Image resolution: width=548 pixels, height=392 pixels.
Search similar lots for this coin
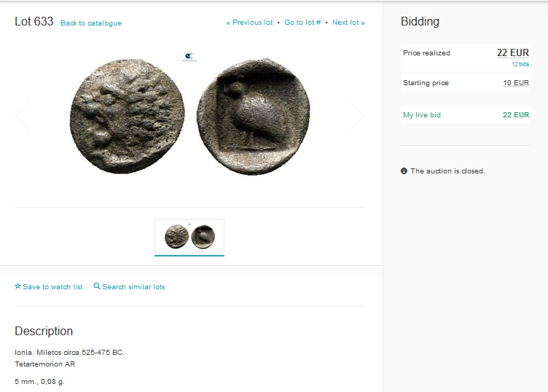click(x=129, y=286)
